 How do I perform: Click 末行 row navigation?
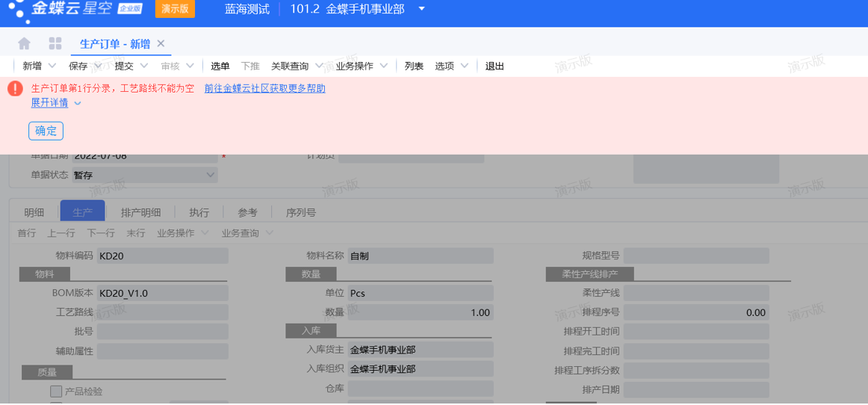(136, 233)
